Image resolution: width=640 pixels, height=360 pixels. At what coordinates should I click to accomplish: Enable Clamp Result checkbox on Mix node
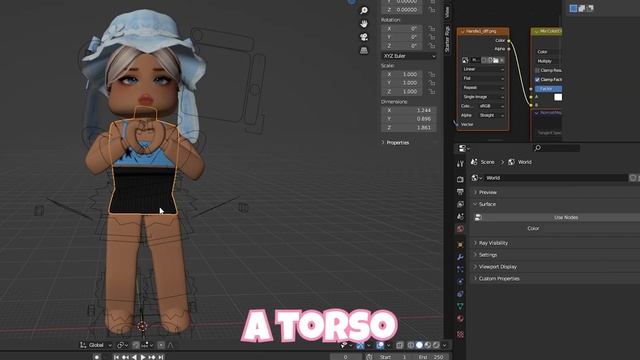[x=537, y=70]
